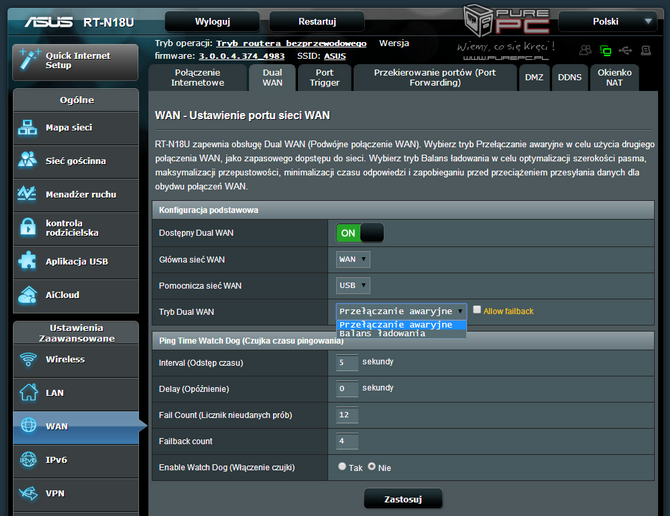Click the Fail Count input field
Image resolution: width=670 pixels, height=516 pixels.
point(347,415)
